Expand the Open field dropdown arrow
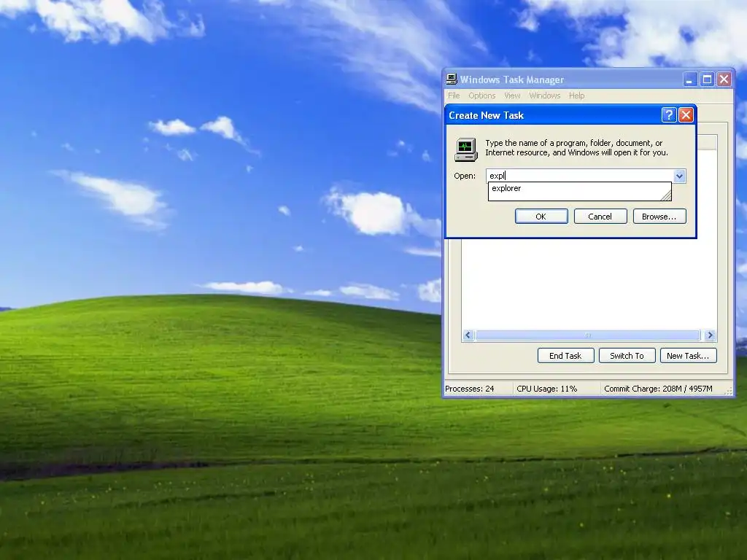Viewport: 747px width, 560px height. pos(680,176)
